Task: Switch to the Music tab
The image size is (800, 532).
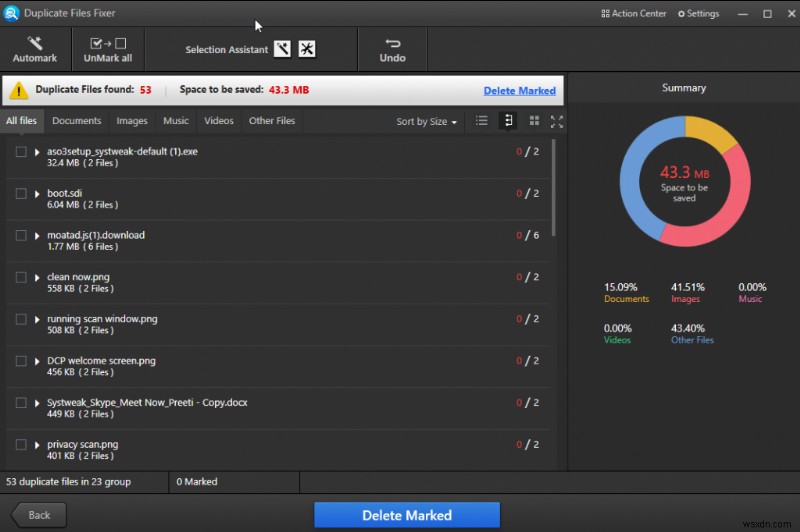Action: pyautogui.click(x=176, y=121)
